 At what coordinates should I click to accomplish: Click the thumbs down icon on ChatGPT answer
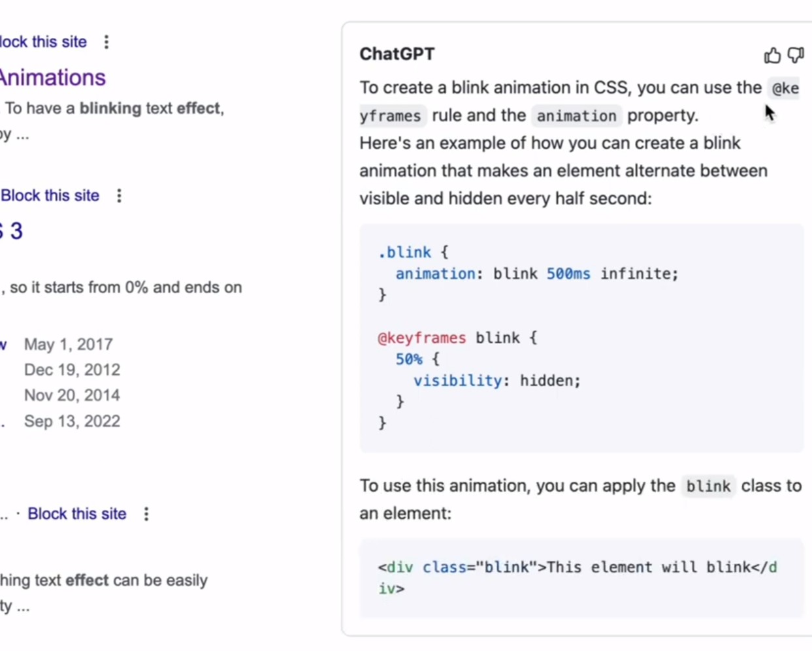pos(796,56)
